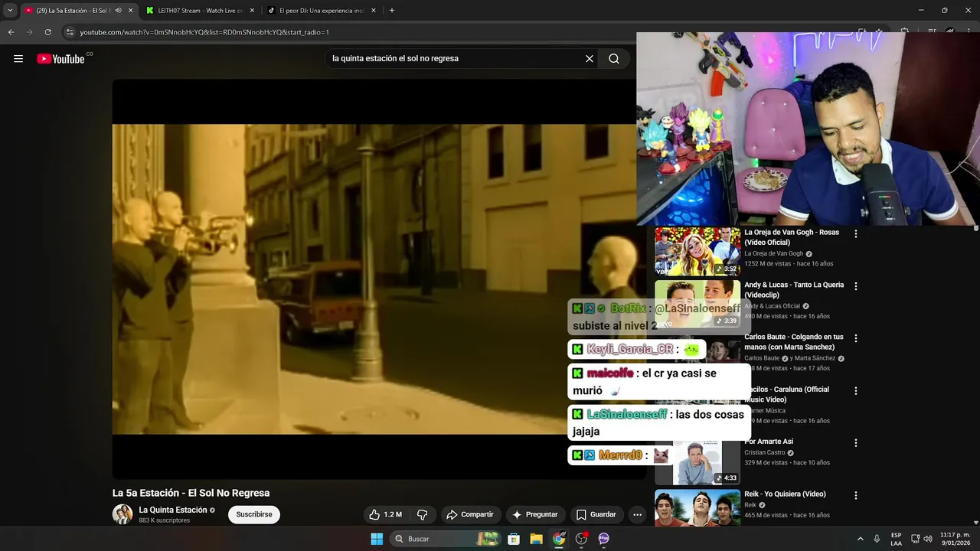This screenshot has width=980, height=551.
Task: Open options for Por Amarte Asi video
Action: click(x=856, y=443)
